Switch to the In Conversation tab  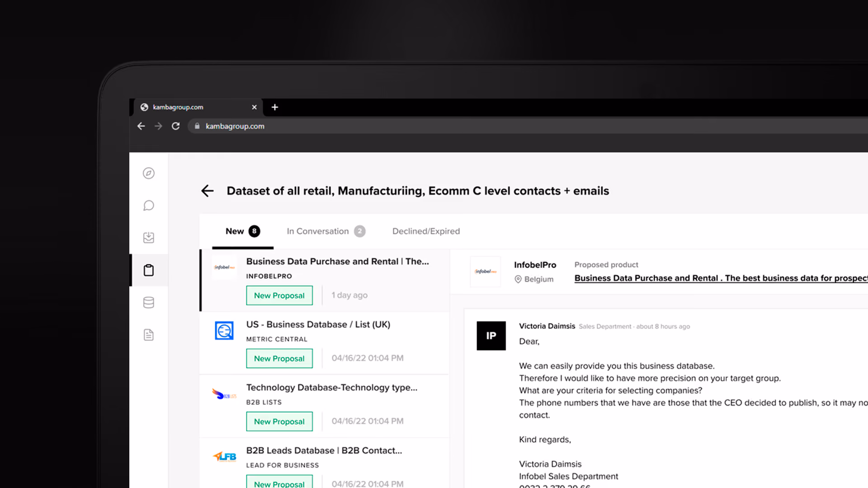click(x=326, y=231)
